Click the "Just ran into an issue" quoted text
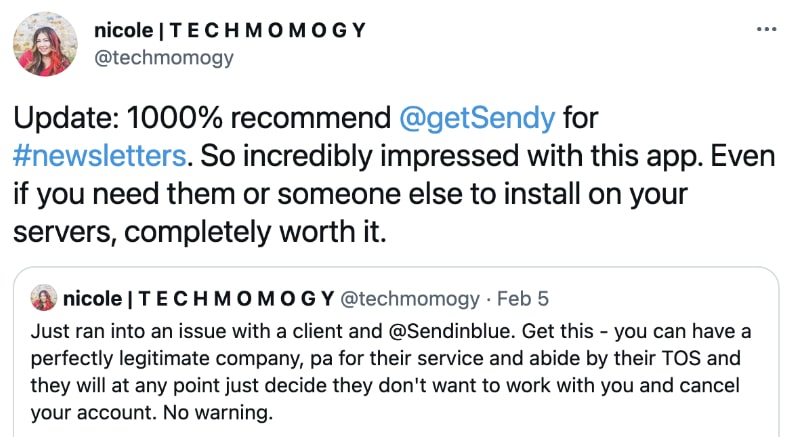800x437 pixels. tap(128, 331)
